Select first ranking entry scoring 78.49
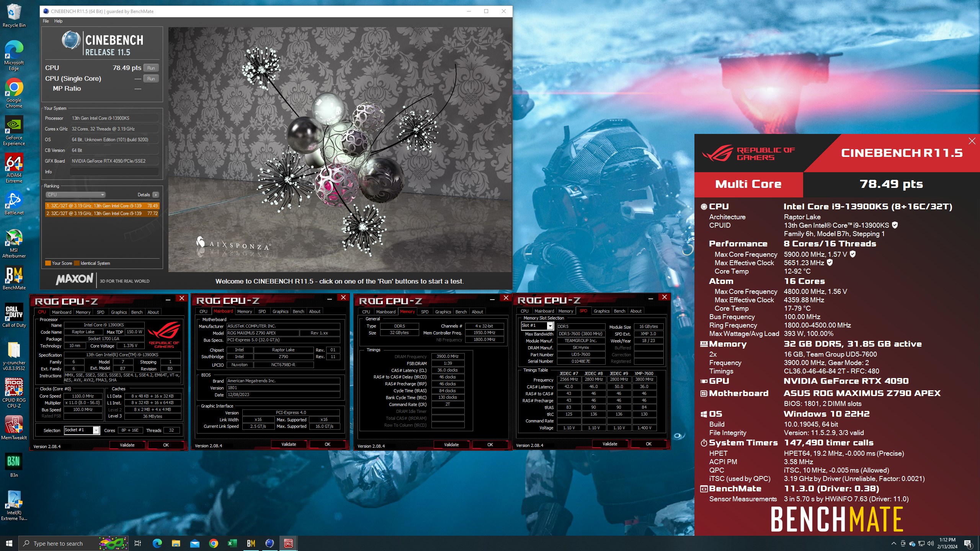This screenshot has width=980, height=551. (x=102, y=206)
